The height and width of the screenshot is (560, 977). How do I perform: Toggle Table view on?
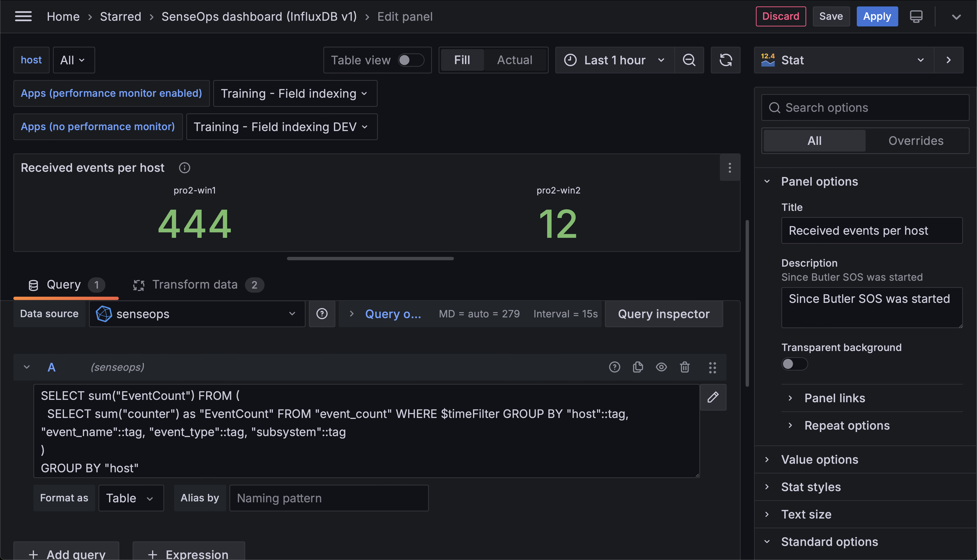(x=410, y=60)
